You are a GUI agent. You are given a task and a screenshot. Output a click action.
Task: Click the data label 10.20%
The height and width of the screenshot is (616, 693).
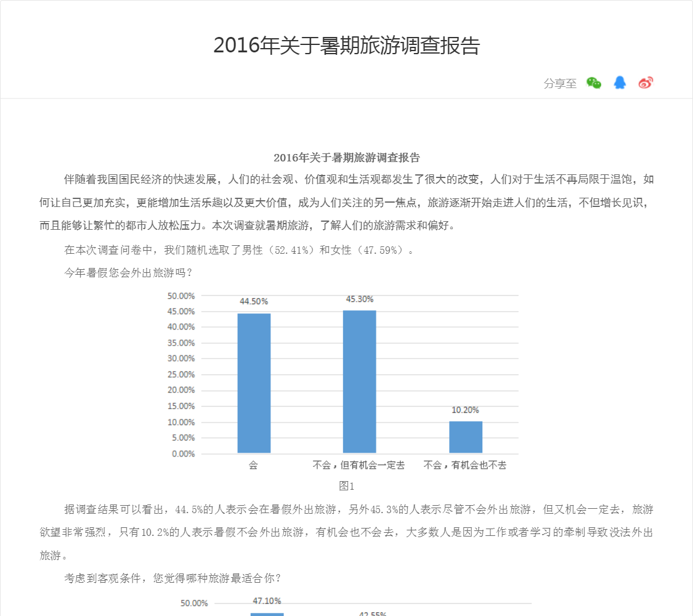465,410
